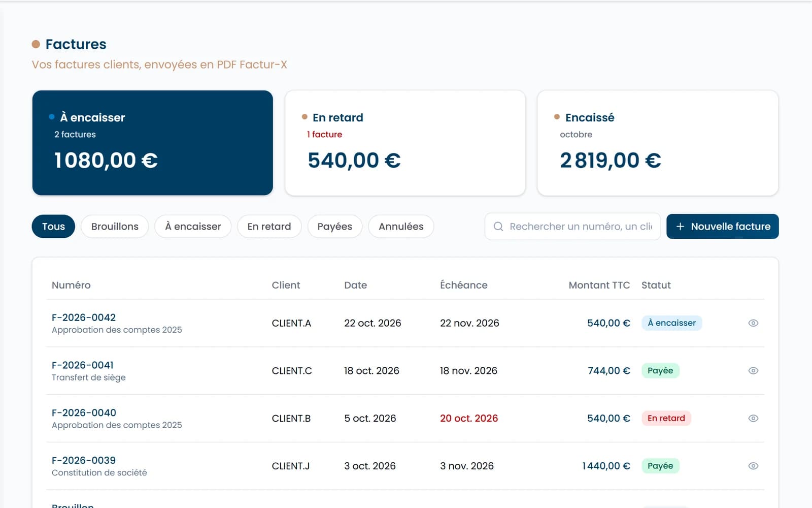Sort by Statut column header

click(656, 285)
